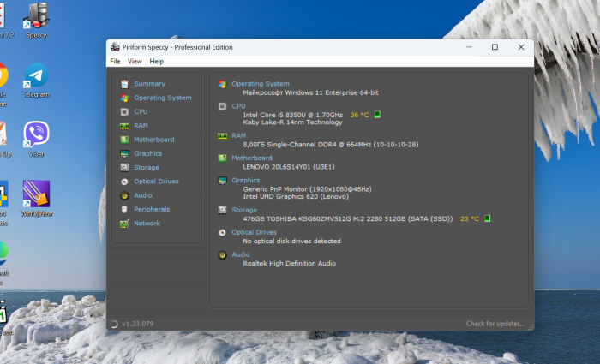Select Optical Drives in the sidebar

pos(156,182)
